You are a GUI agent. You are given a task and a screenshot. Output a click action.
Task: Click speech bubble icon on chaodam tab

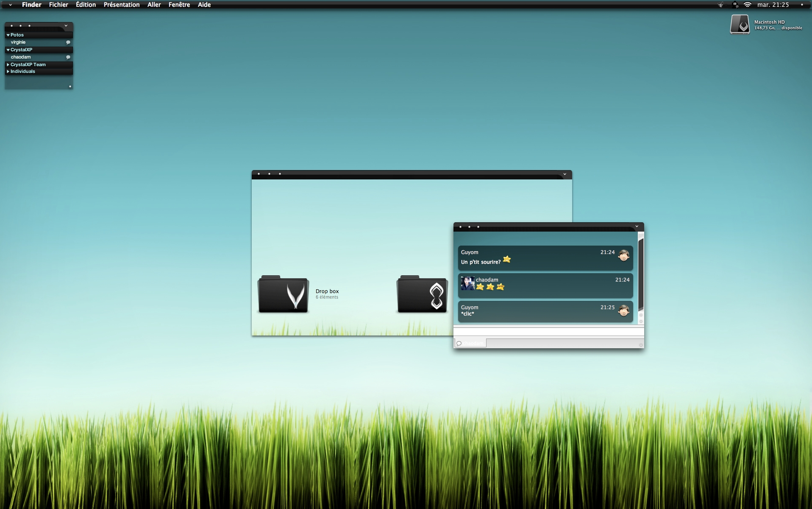(x=459, y=344)
